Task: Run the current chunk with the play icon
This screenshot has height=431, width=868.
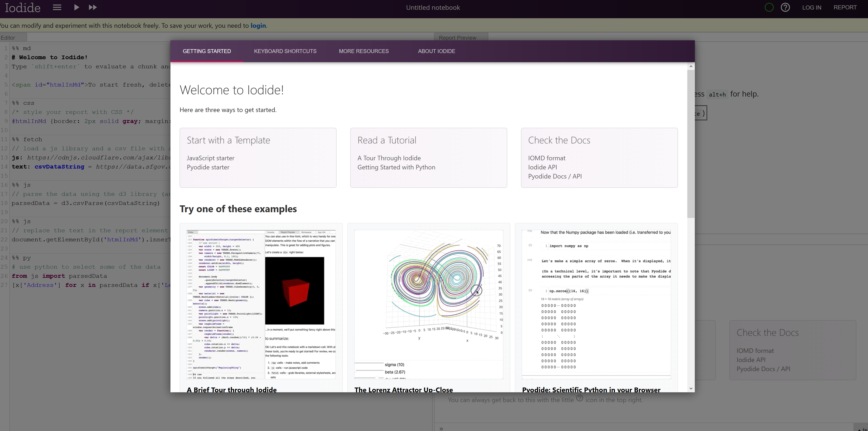Action: click(76, 8)
